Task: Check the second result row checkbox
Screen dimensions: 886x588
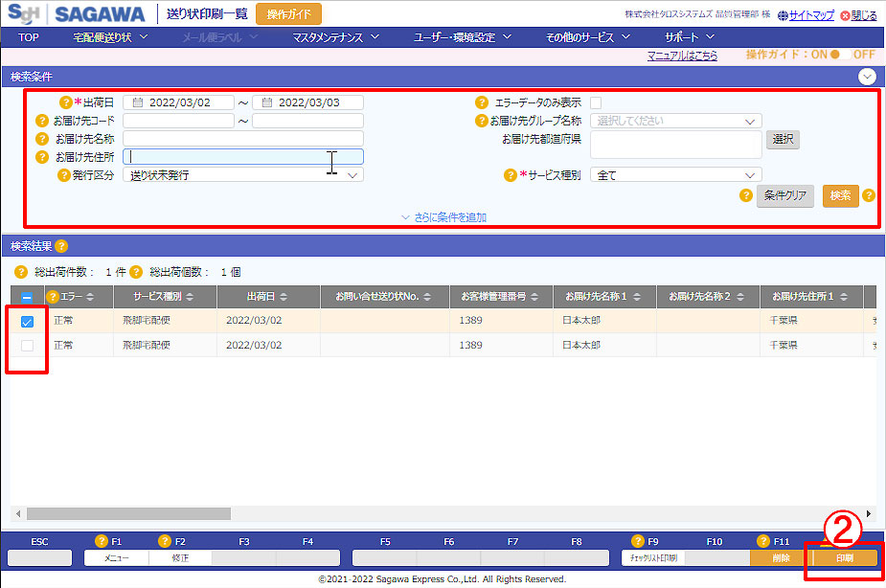Action: [27, 345]
